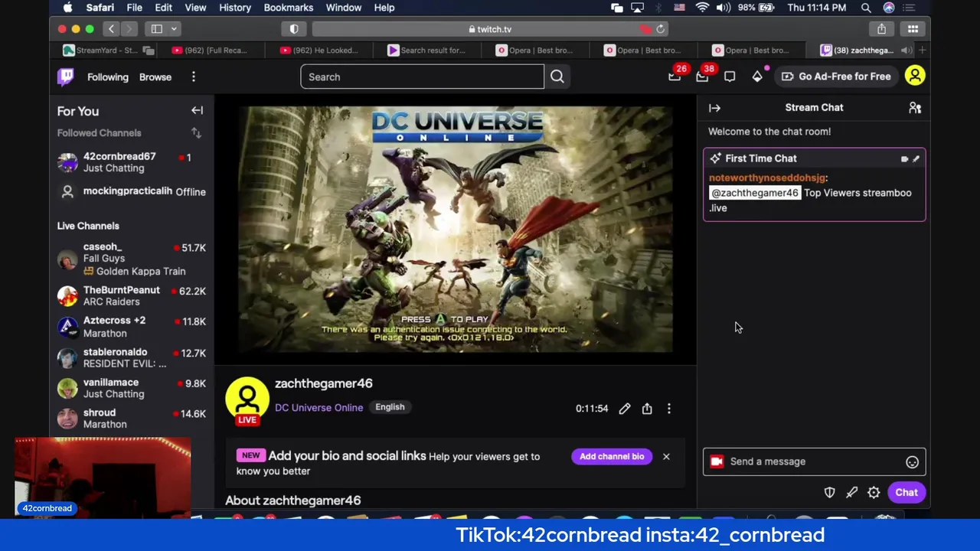Click the edit pencil icon next to stream uptime

625,409
